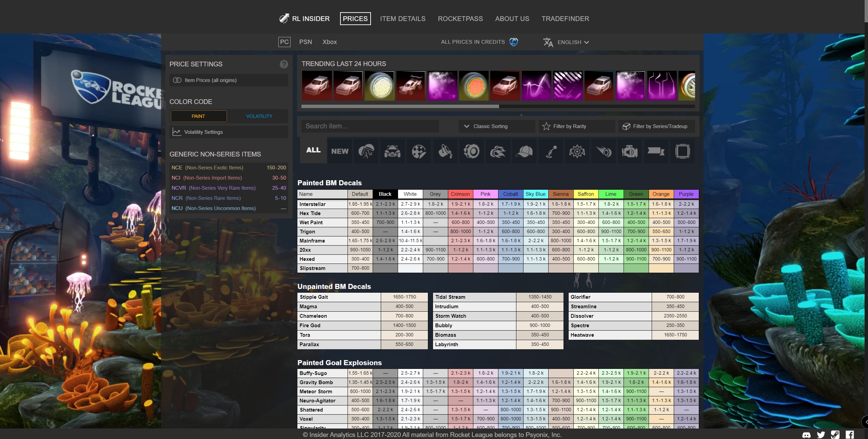Select the wheels filter icon
The width and height of the screenshot is (868, 439).
point(471,150)
